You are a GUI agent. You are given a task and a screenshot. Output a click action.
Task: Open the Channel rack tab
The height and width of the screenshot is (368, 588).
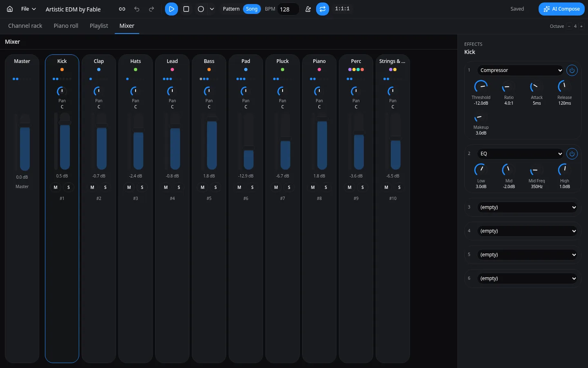[x=25, y=26]
